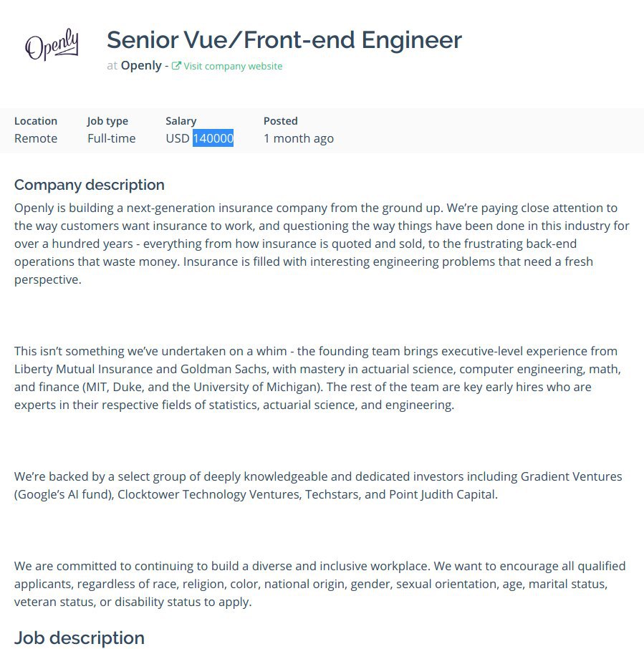Click the Job type label
644x649 pixels.
point(107,121)
